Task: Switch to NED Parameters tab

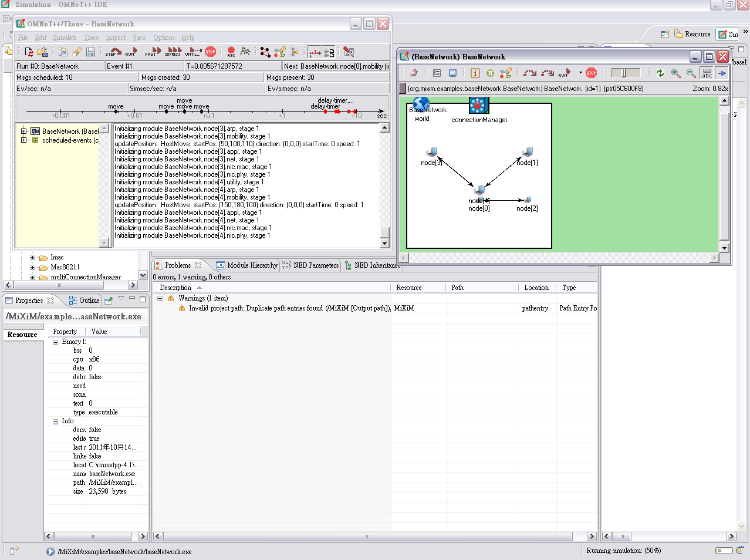Action: click(310, 265)
